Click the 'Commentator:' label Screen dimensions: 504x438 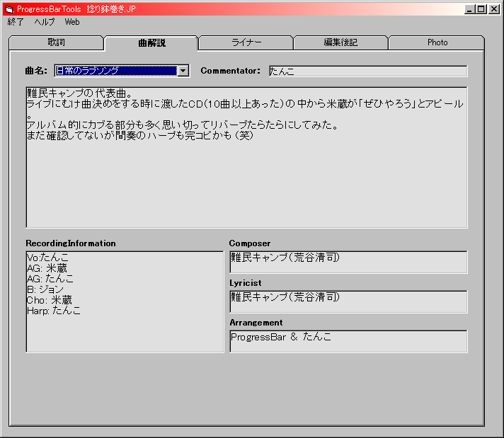[231, 71]
